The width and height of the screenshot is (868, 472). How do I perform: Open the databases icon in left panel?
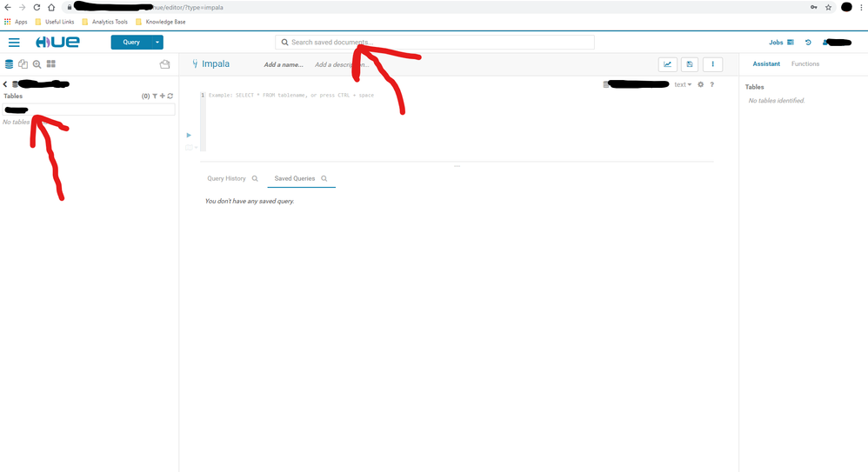[x=9, y=64]
